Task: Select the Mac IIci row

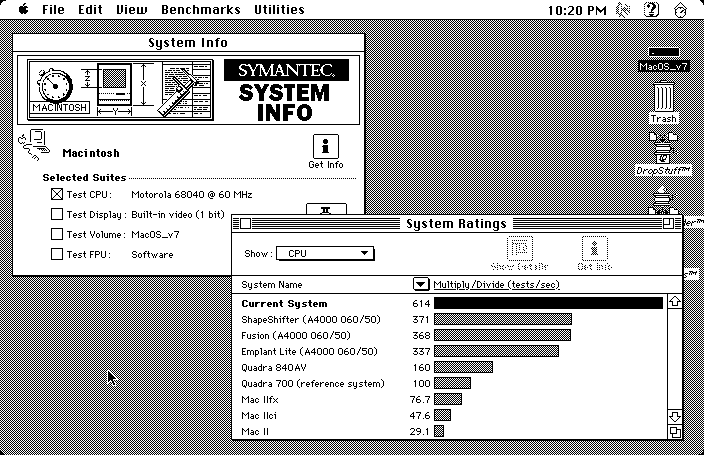Action: 449,415
